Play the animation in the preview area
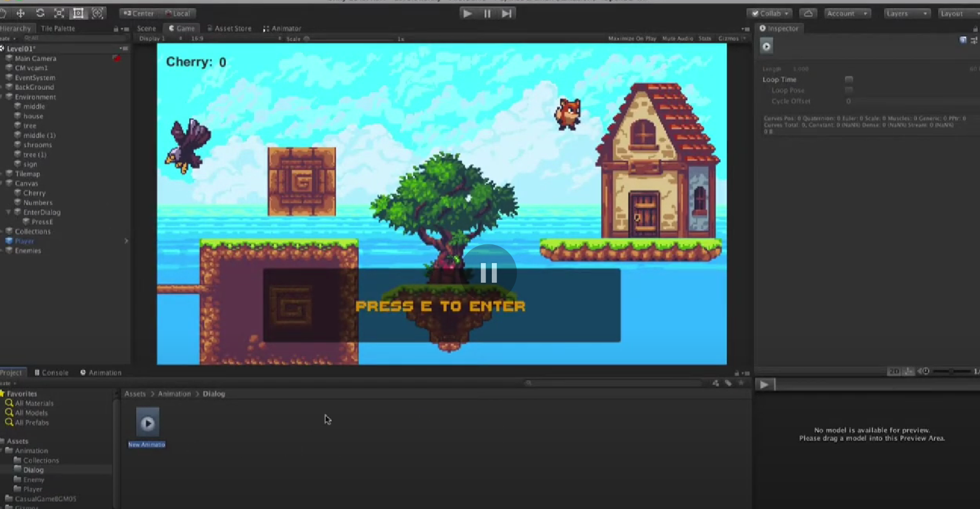 [764, 384]
